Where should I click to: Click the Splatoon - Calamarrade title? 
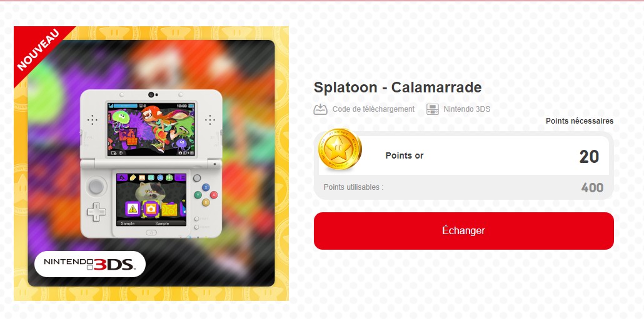pos(398,87)
